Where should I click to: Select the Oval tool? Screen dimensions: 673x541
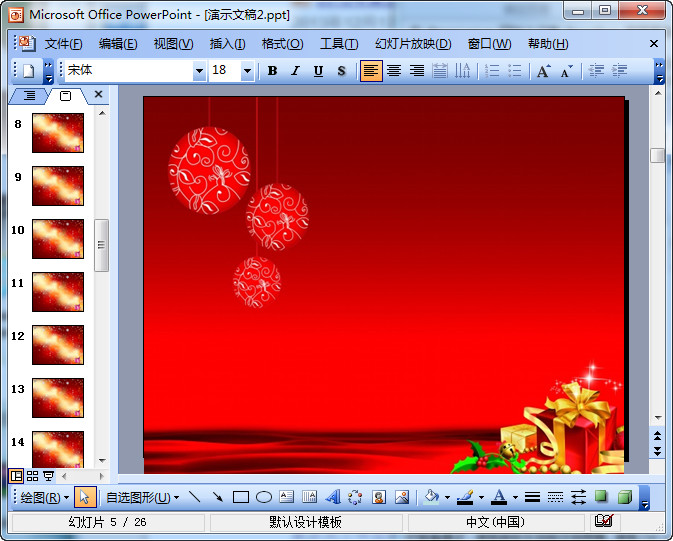click(x=264, y=498)
